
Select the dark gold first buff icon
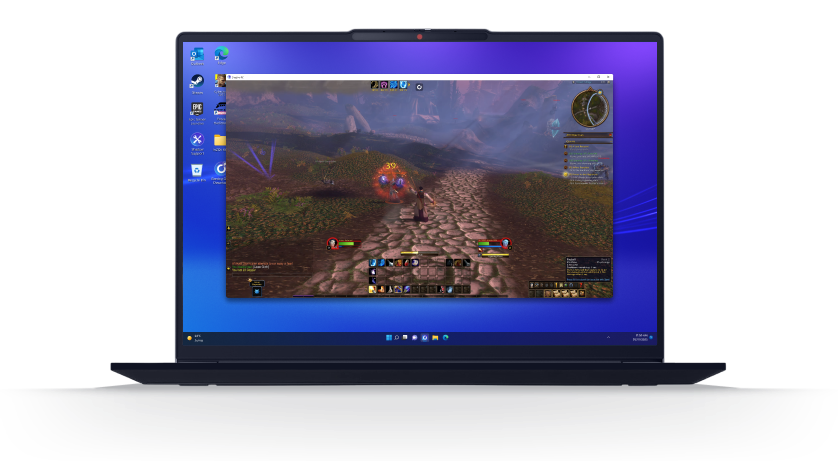click(x=375, y=85)
